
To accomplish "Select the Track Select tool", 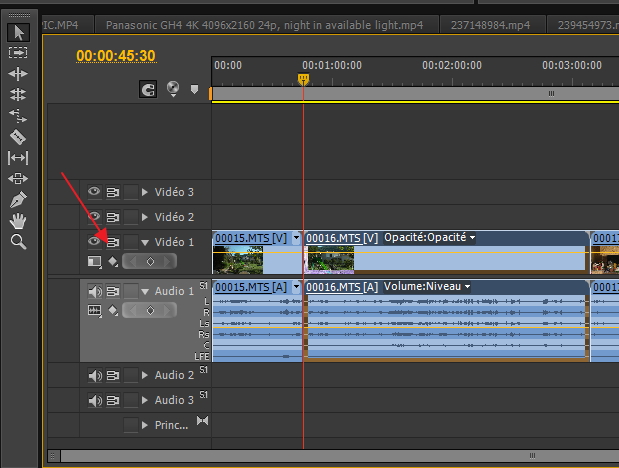I will click(18, 53).
